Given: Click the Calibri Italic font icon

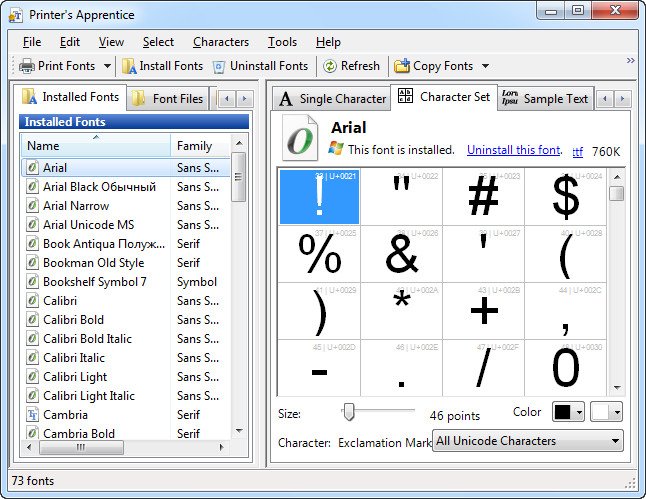Looking at the screenshot, I should click(x=32, y=357).
